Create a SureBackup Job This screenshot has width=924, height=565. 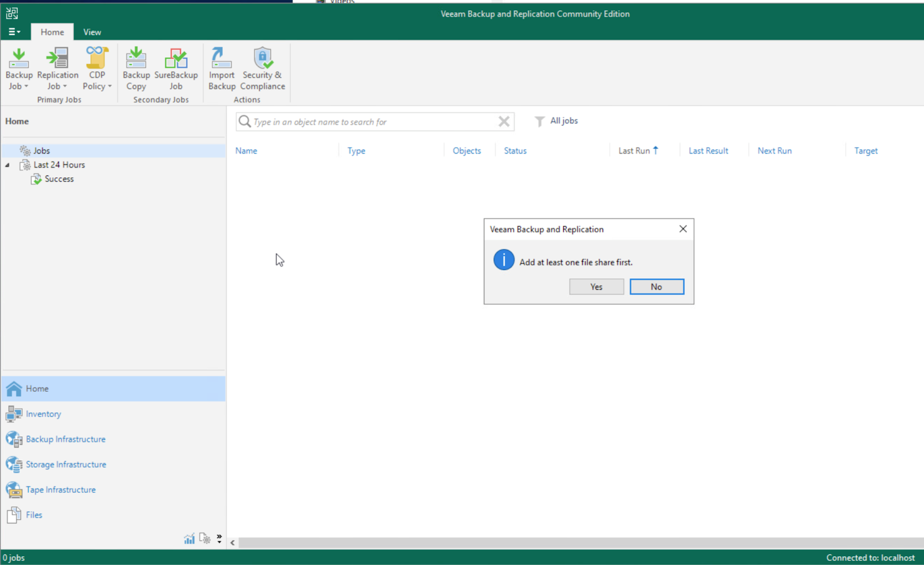click(176, 69)
